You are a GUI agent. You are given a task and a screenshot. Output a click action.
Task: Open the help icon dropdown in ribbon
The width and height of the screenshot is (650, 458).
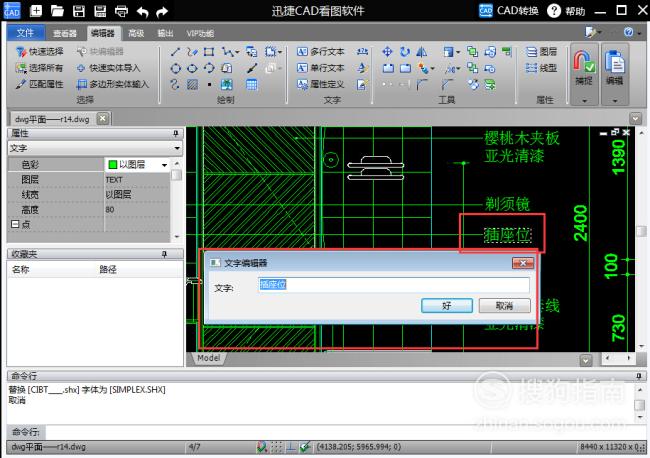640,33
